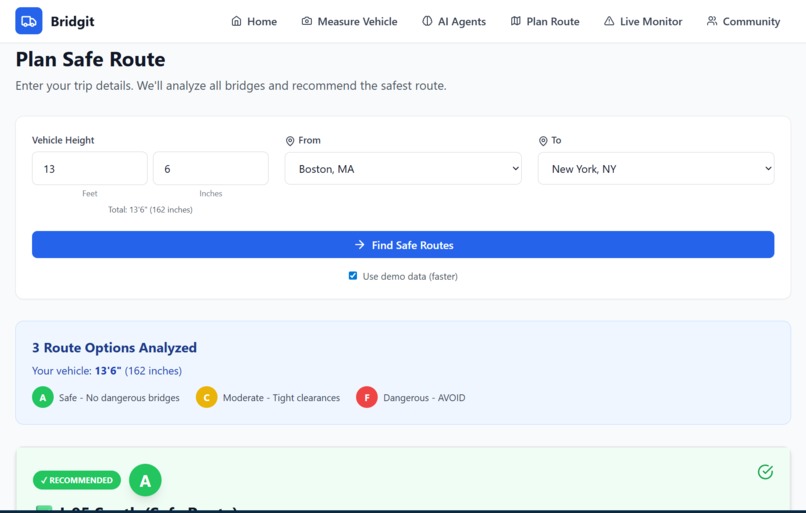Click the Inches height input field
Screen dimensions: 806x513
coord(211,169)
